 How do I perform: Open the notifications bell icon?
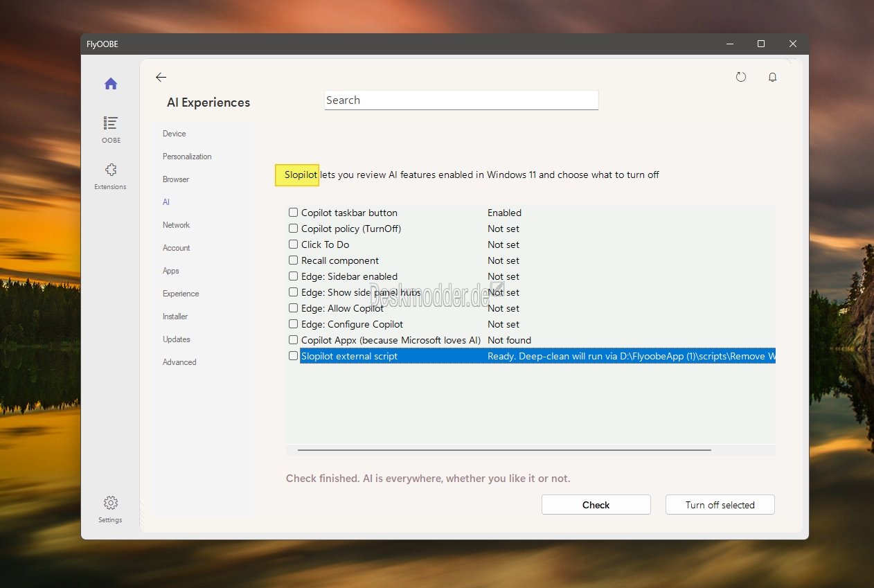click(x=772, y=78)
